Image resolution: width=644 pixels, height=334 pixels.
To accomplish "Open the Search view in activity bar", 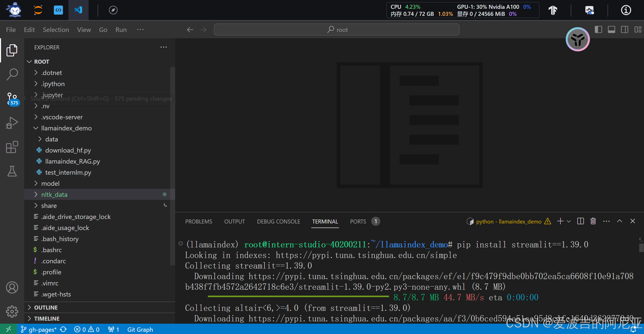I will [12, 74].
